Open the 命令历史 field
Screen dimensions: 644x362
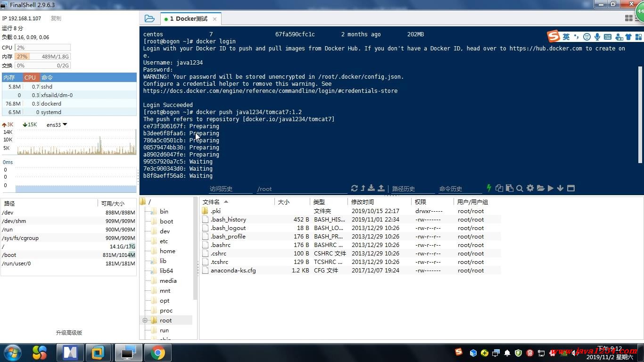click(x=460, y=189)
